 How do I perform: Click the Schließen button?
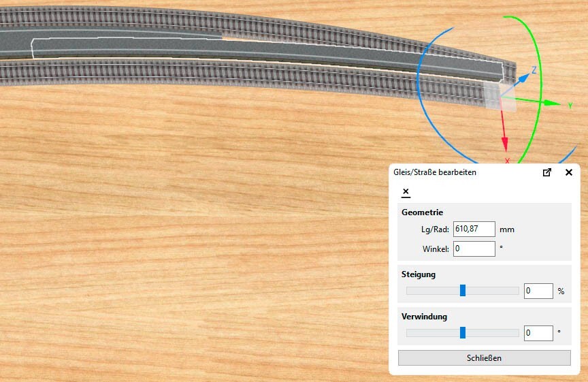(484, 358)
